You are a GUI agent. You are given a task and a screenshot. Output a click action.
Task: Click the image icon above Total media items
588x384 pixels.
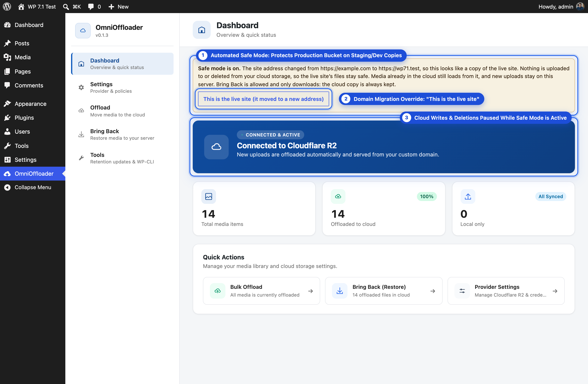208,196
